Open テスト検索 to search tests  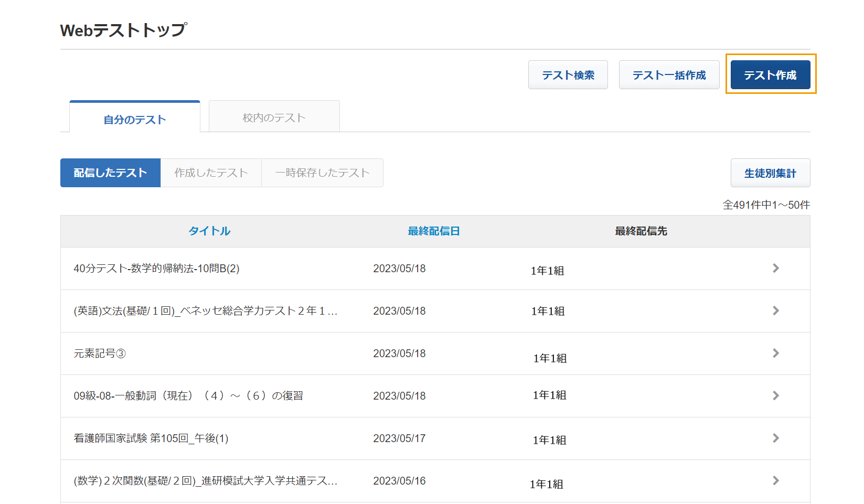568,74
